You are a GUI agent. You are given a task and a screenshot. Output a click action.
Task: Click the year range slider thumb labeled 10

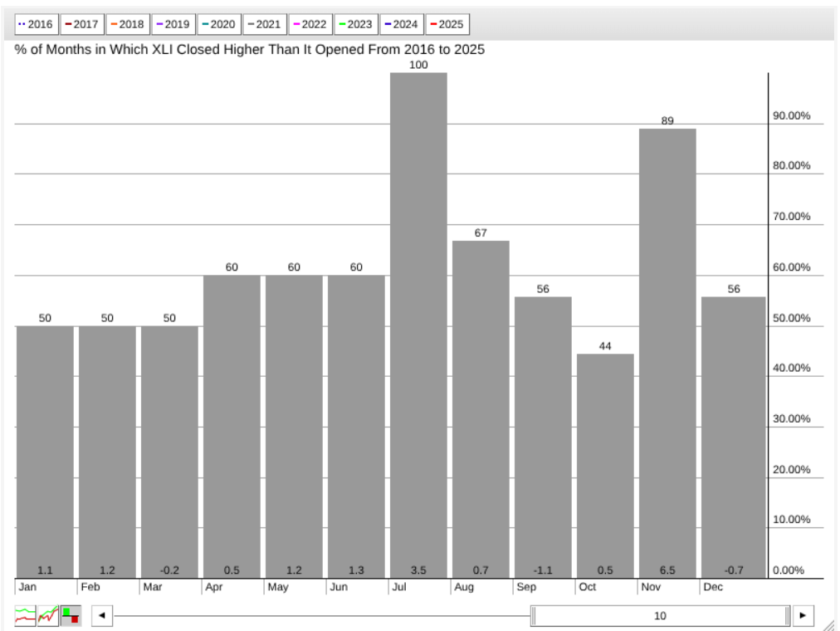[660, 616]
